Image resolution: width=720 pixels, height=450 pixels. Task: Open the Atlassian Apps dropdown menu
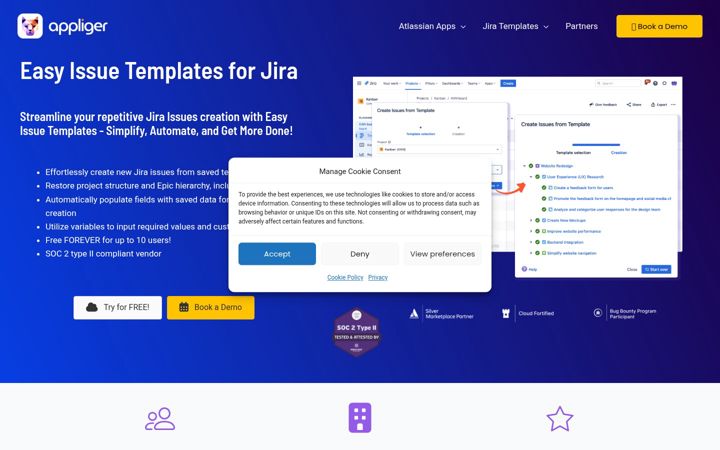click(432, 26)
